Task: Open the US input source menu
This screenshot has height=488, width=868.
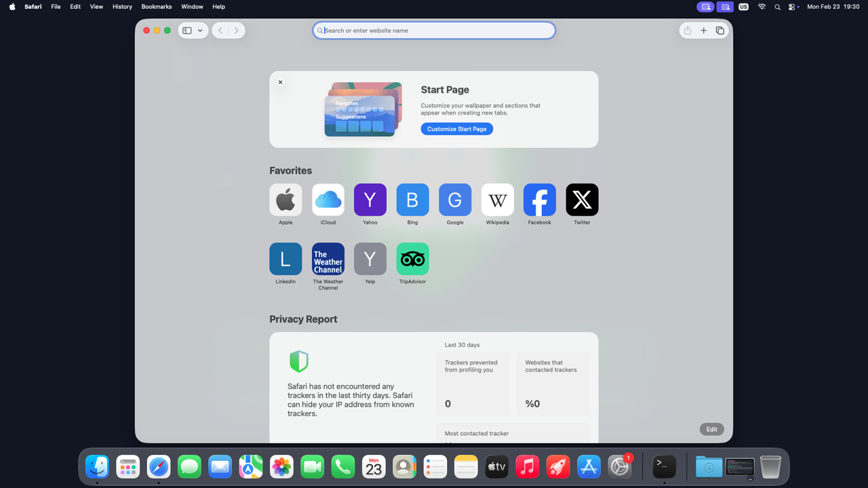Action: [743, 7]
